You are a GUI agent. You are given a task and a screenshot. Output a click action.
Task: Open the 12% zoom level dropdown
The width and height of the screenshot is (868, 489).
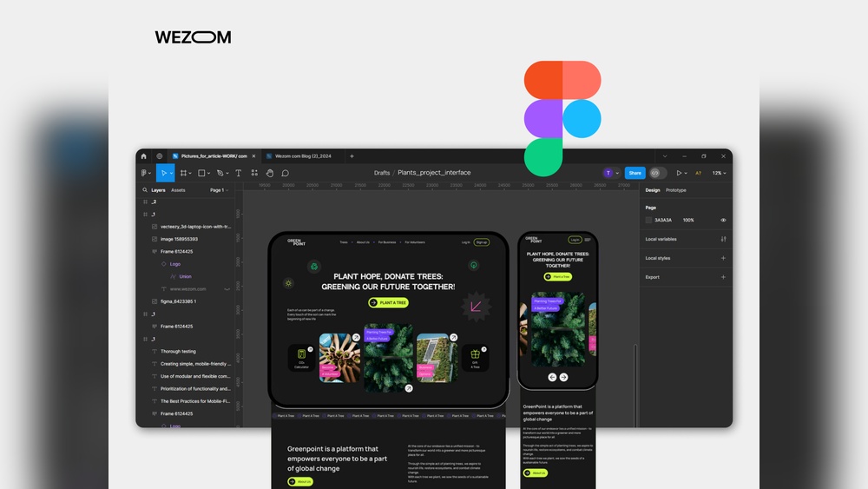(x=719, y=173)
